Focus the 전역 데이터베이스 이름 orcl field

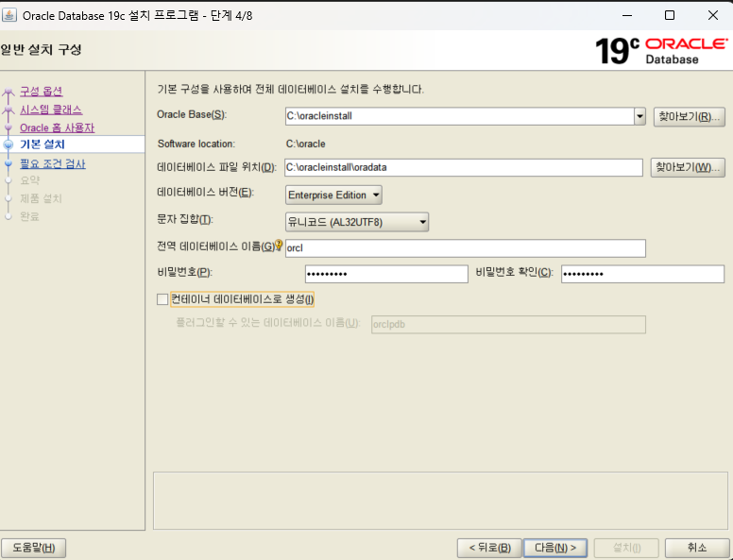point(466,248)
